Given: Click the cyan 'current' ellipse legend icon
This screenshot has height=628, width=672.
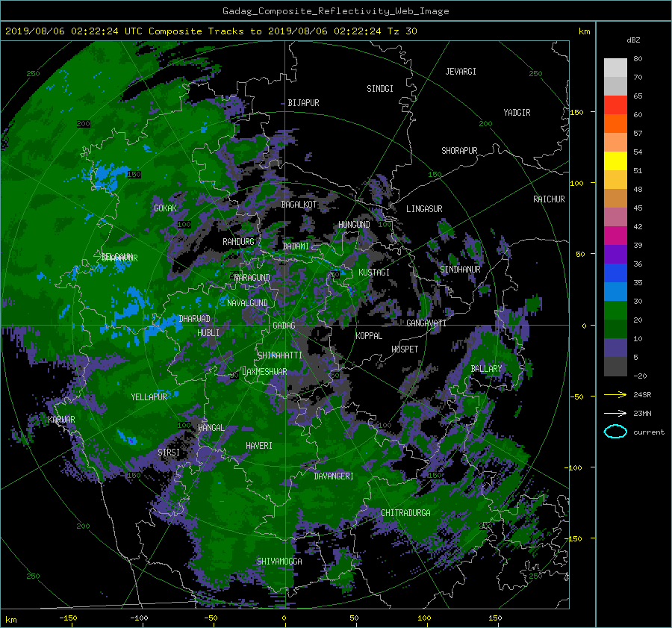Looking at the screenshot, I should [x=615, y=432].
